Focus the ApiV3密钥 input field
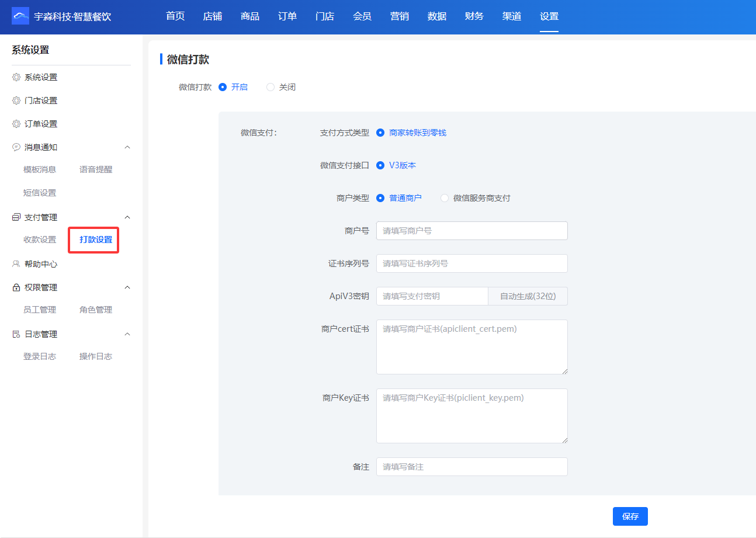The height and width of the screenshot is (538, 756). click(432, 296)
